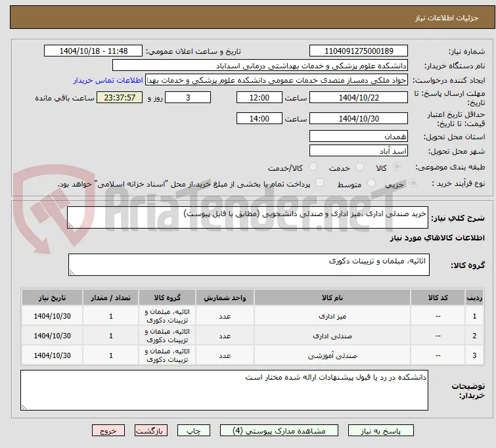Click the price validity time 14:00 field
This screenshot has width=496, height=448.
click(259, 119)
